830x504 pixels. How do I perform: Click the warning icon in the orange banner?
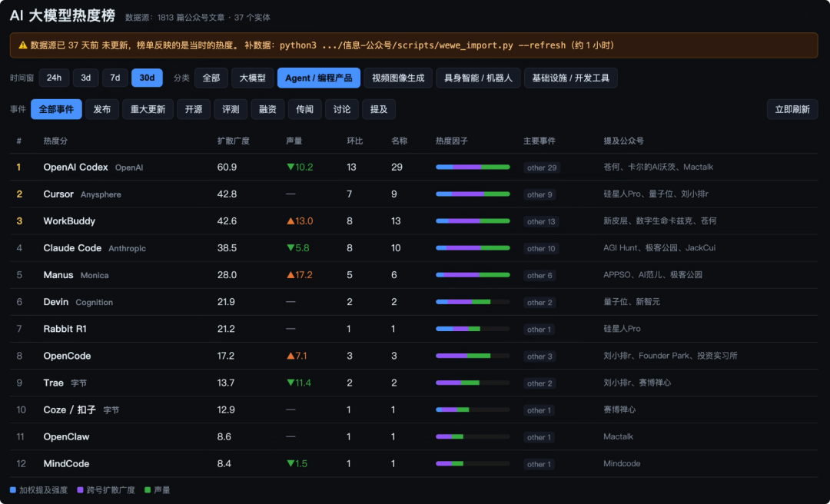pos(23,45)
